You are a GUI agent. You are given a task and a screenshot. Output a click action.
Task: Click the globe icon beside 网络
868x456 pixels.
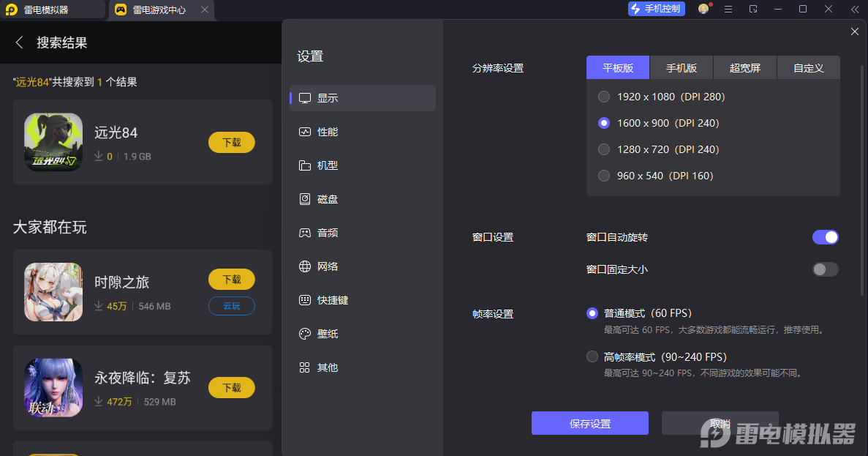point(305,266)
